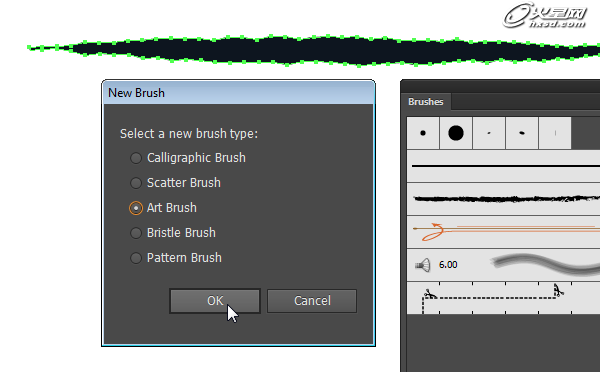This screenshot has width=600, height=372.
Task: Select the Art Brush radio button
Action: coord(136,208)
